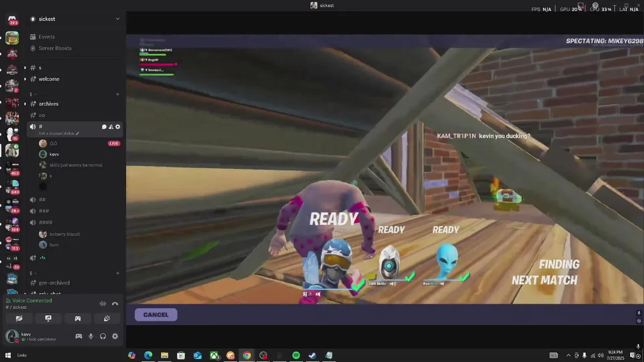Viewport: 644px width, 362px height.
Task: Disconnect from voice with hang-up icon
Action: (x=115, y=304)
